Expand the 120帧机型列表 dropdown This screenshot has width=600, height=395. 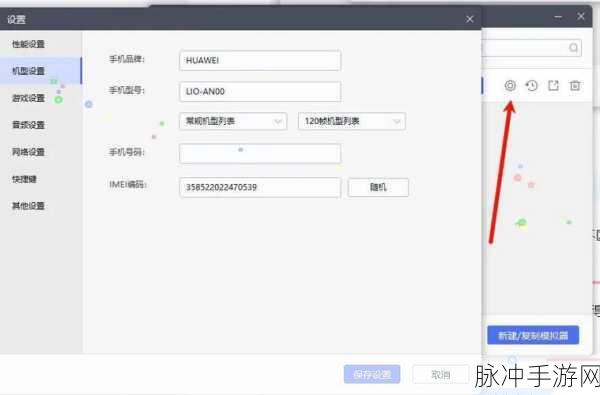pos(352,121)
